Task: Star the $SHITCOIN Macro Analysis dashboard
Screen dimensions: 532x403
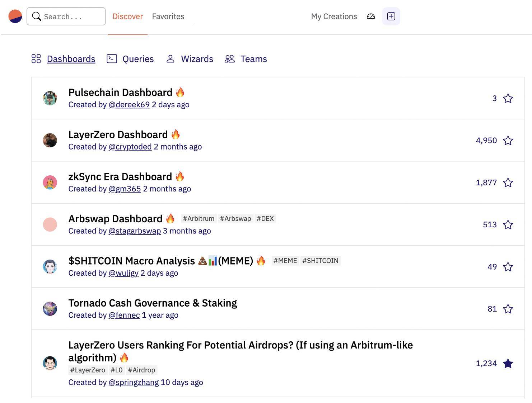Action: click(508, 267)
